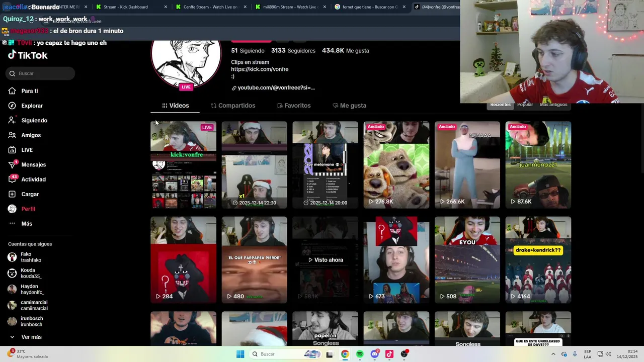Expand Ver más followed accounts
The height and width of the screenshot is (362, 644).
pyautogui.click(x=25, y=337)
